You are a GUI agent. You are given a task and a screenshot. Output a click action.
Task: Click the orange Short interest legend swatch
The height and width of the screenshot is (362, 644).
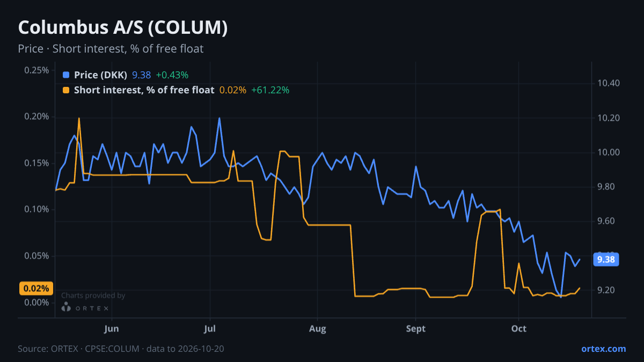coord(66,90)
